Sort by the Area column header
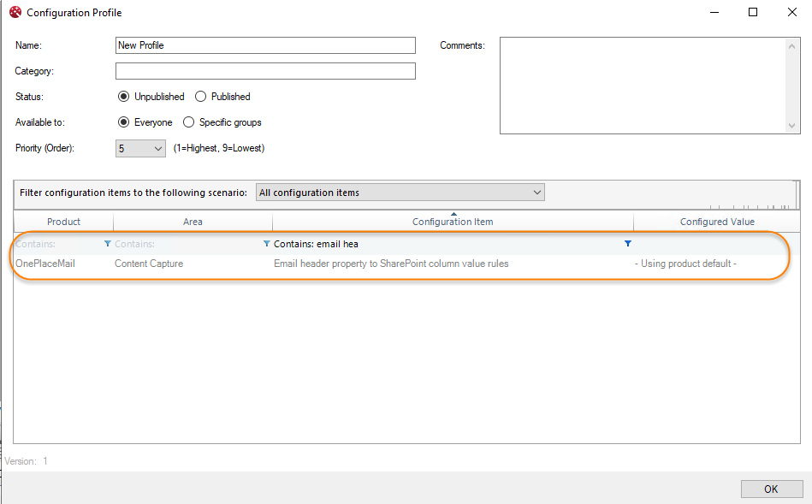This screenshot has width=812, height=504. (193, 222)
